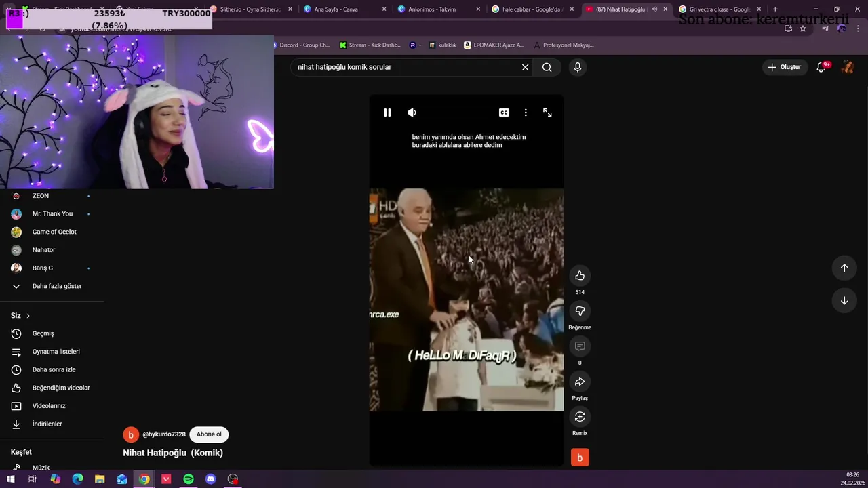The height and width of the screenshot is (488, 868).
Task: Open the Stream - Kick Dashb... bookmark
Action: click(370, 45)
